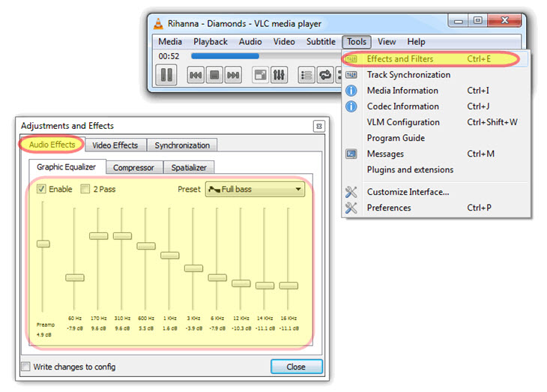547x392 pixels.
Task: Open Messages menu entry
Action: (435, 154)
